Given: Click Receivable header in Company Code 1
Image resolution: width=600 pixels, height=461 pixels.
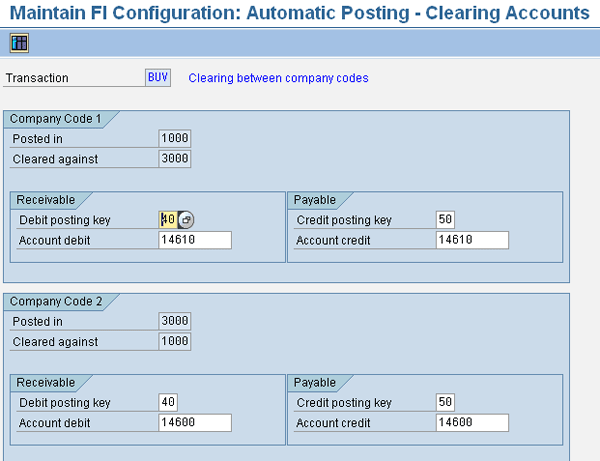Looking at the screenshot, I should coord(46,200).
